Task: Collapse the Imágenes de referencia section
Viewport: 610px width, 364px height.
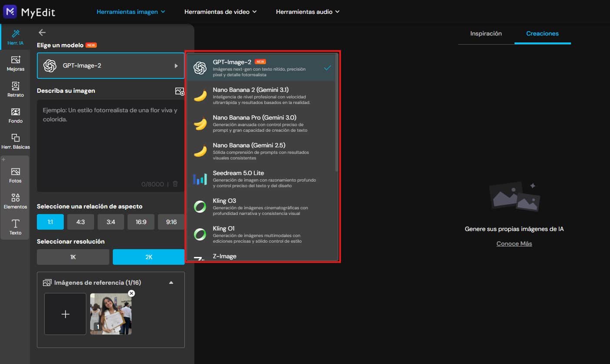Action: pyautogui.click(x=171, y=283)
